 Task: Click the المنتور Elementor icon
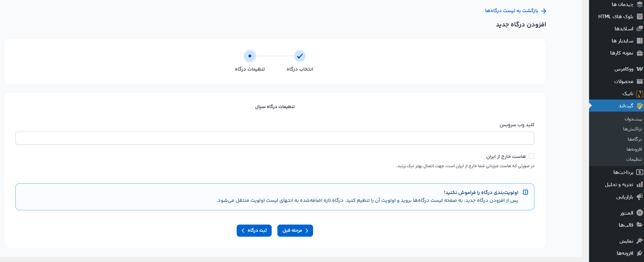[639, 212]
